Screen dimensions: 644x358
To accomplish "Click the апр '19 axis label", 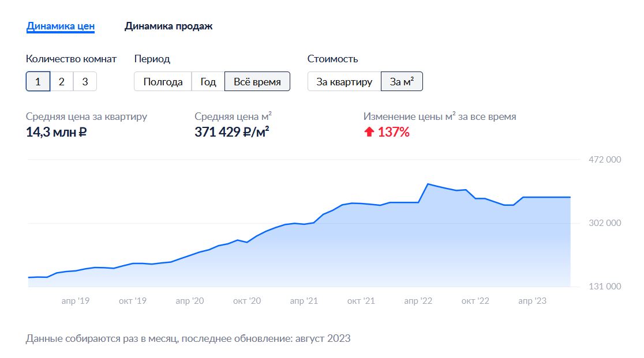I will pos(76,301).
